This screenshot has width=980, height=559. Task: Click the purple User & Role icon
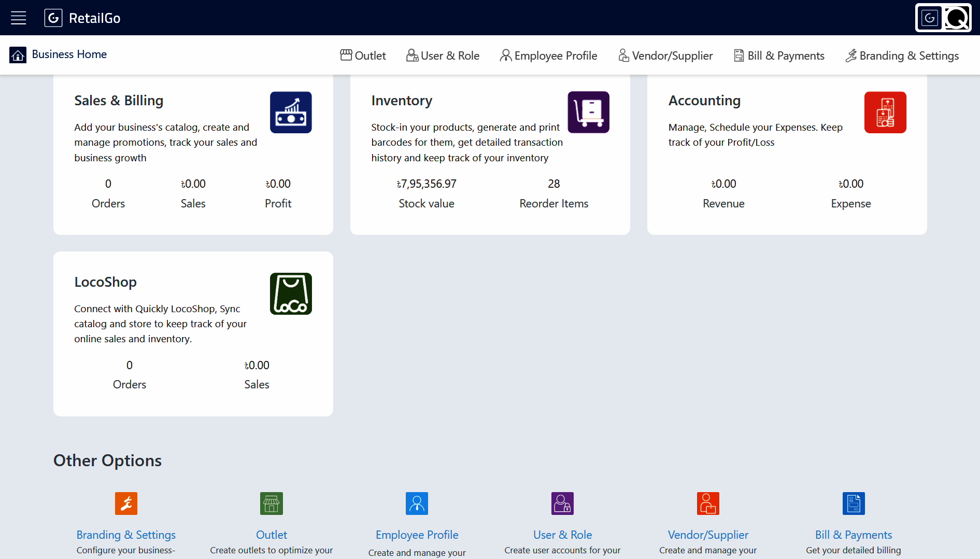(563, 504)
